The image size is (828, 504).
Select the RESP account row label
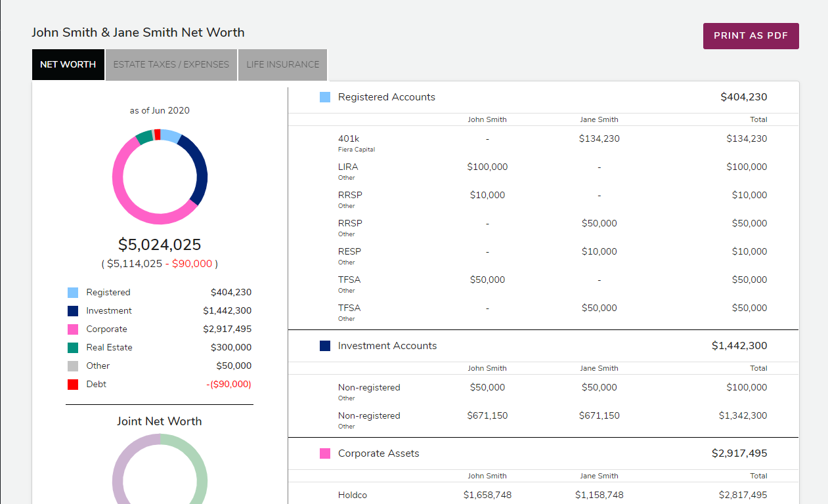pos(349,251)
